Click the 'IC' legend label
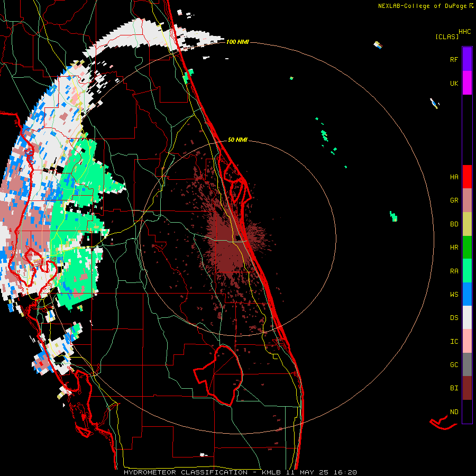Screen dimensions: 476x476 point(454,342)
